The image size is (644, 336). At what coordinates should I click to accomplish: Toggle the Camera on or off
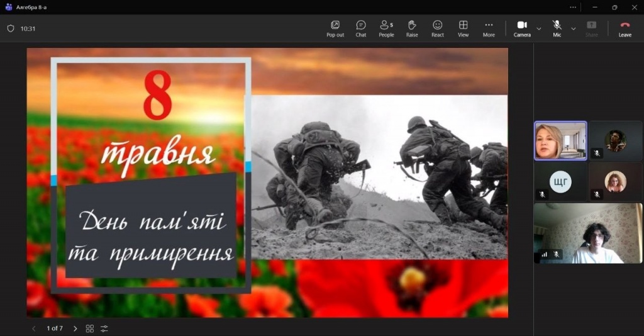click(522, 29)
